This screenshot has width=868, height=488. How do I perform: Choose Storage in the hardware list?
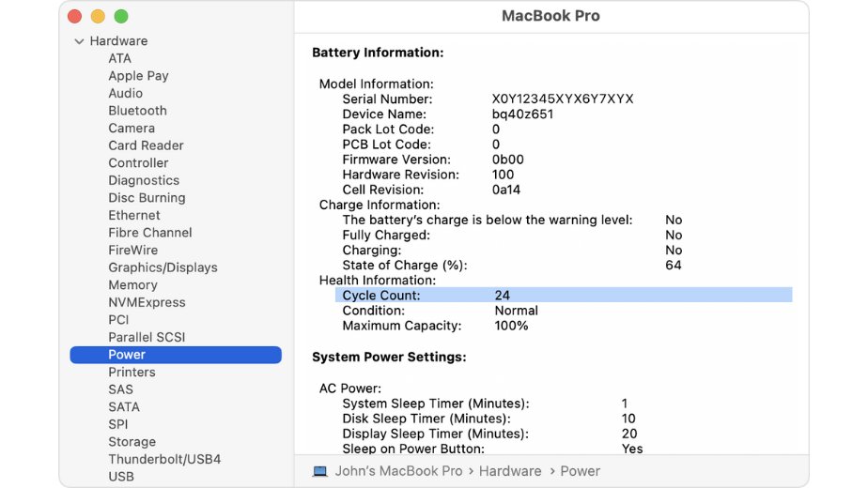point(132,442)
